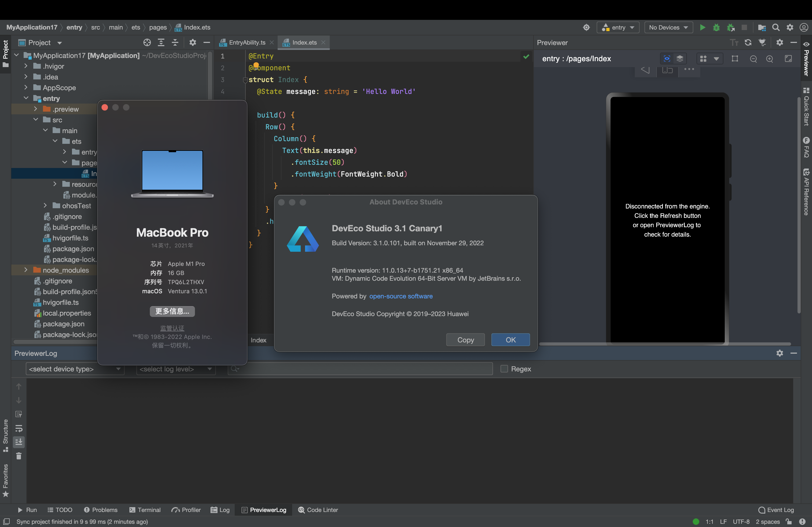This screenshot has width=812, height=527.
Task: Click the Project tree horizontal scrollbar
Action: coord(55,341)
